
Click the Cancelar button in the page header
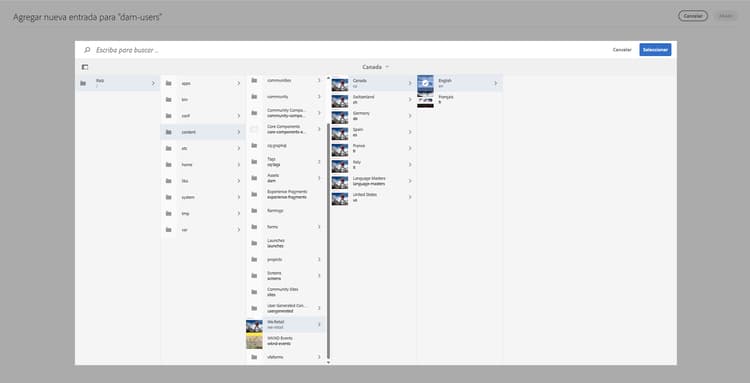click(x=693, y=16)
